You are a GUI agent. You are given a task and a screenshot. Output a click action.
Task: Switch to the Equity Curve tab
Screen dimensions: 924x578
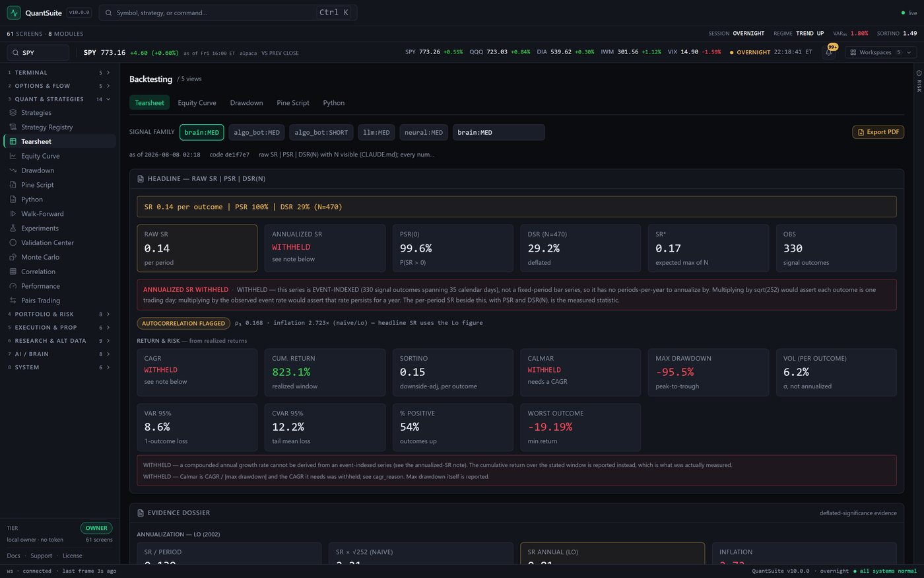197,103
